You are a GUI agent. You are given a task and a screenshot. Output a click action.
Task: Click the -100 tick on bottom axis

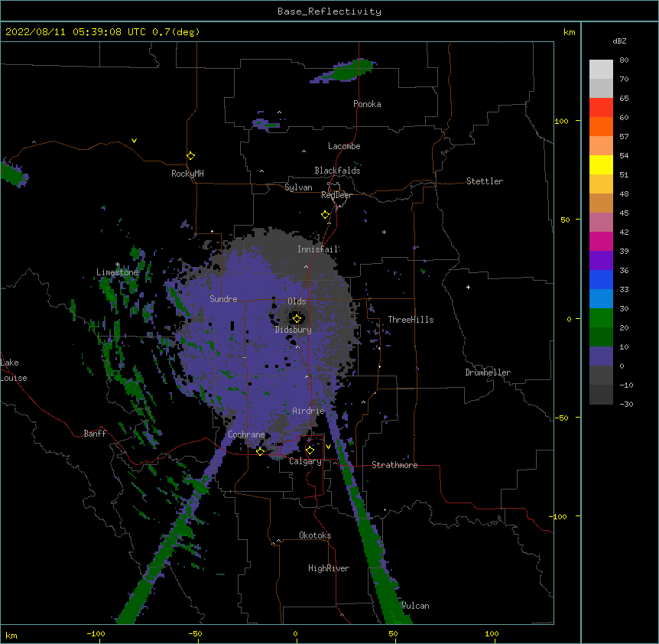(96, 633)
